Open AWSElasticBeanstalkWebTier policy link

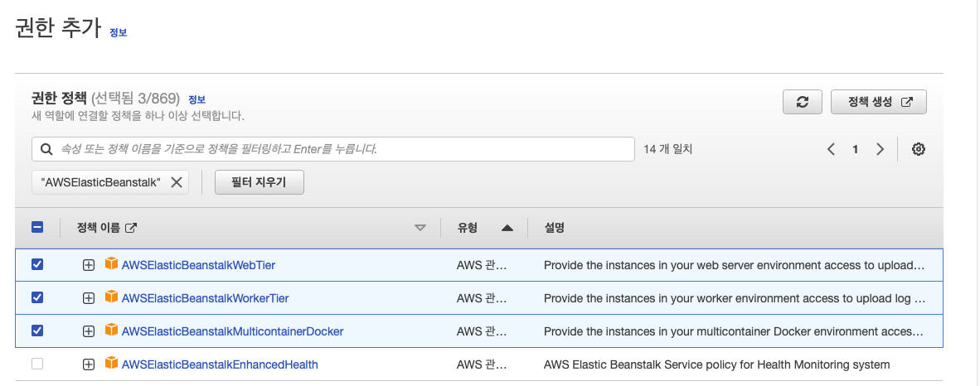(x=199, y=265)
